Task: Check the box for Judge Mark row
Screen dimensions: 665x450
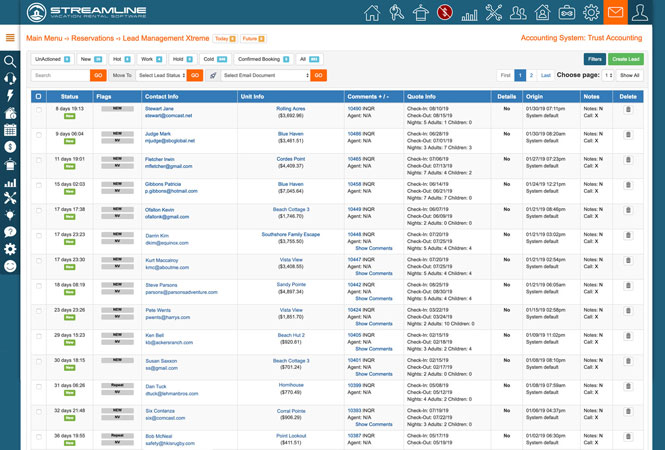Action: pyautogui.click(x=39, y=135)
